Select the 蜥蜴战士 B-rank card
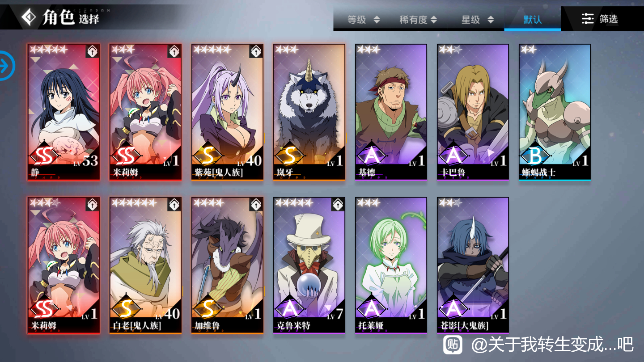This screenshot has height=362, width=644. (x=555, y=112)
